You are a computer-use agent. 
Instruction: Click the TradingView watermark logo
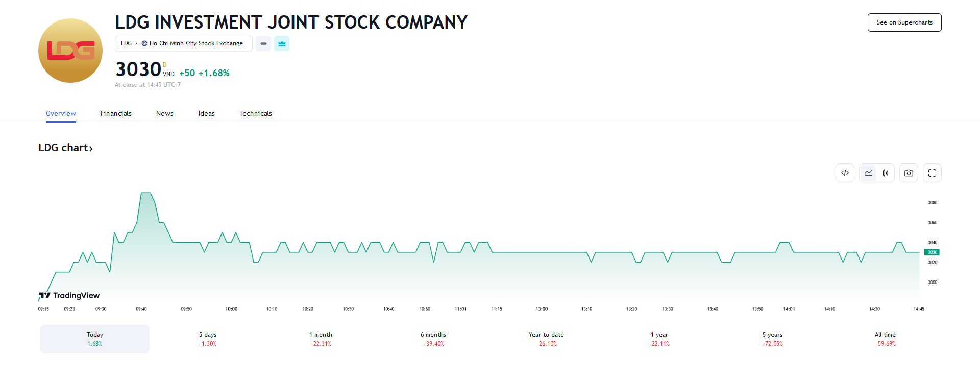pos(69,295)
